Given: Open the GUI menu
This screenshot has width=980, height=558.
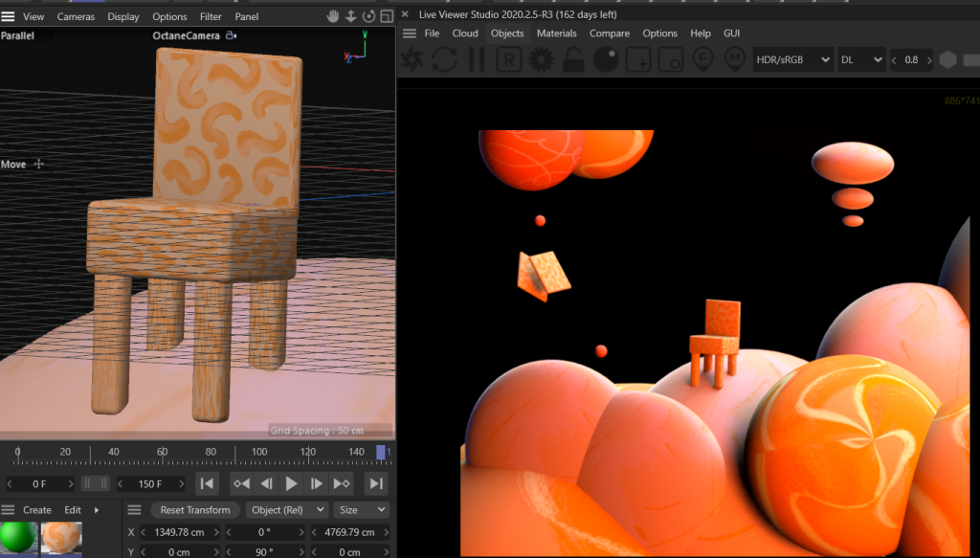Looking at the screenshot, I should point(731,33).
